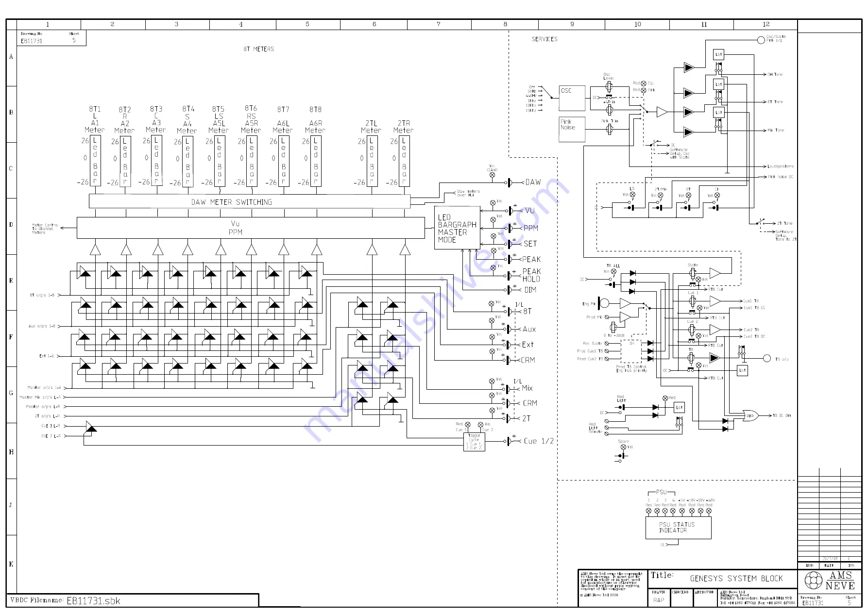This screenshot has width=868, height=613.
Task: Click the 'DAW' switch label
Action: click(533, 182)
